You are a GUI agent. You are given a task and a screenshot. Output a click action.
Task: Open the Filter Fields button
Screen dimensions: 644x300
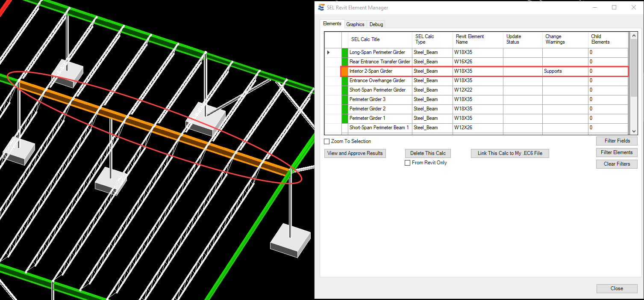[617, 141]
